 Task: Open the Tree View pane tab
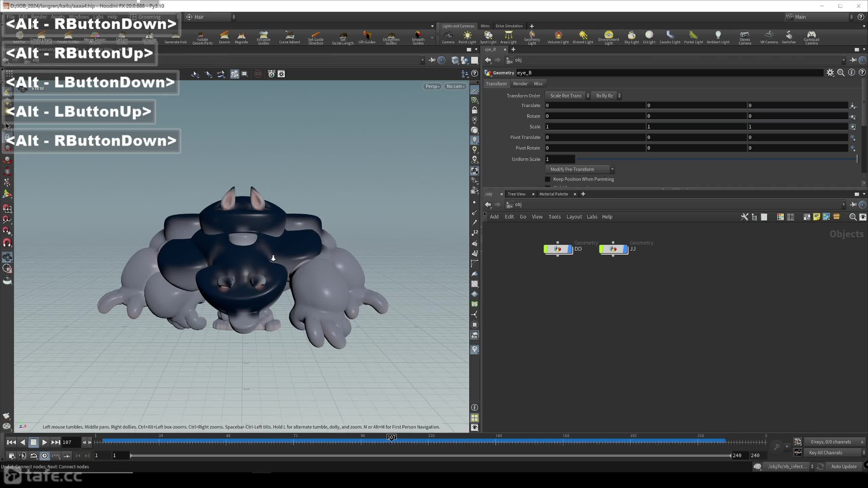(x=516, y=194)
